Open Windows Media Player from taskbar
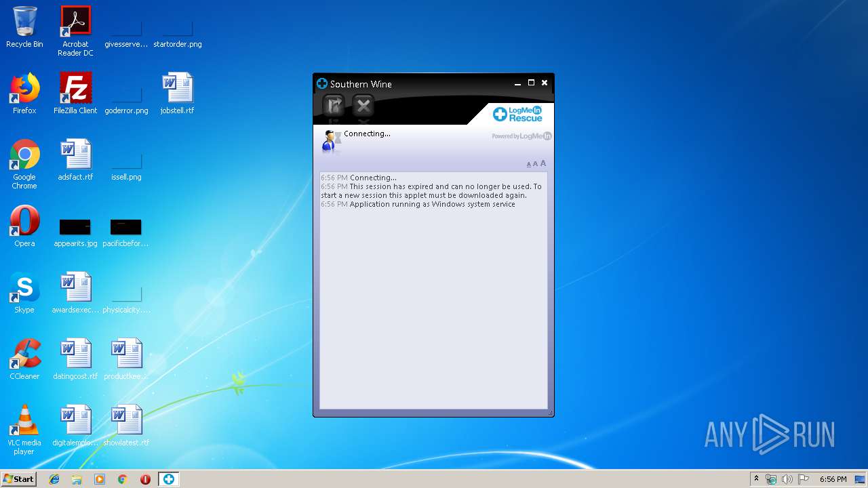The height and width of the screenshot is (488, 868). [100, 479]
